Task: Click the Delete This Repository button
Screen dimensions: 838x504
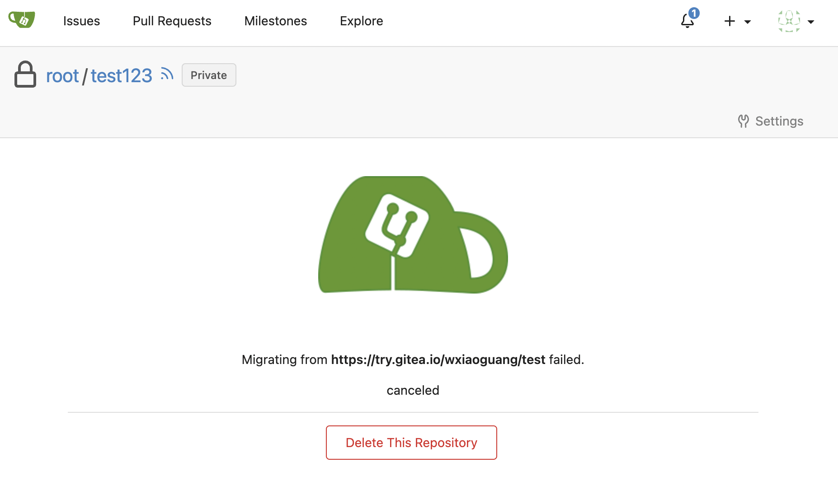Action: [411, 443]
